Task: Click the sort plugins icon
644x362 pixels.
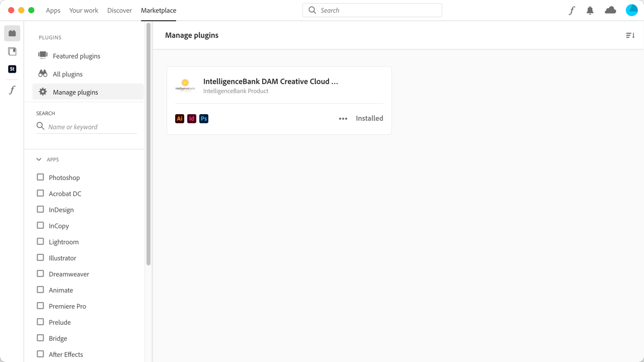Action: tap(630, 35)
